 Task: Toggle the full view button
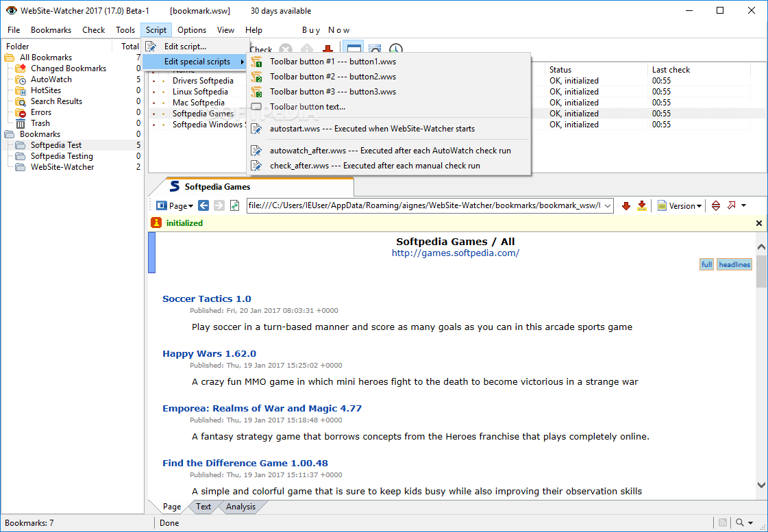click(706, 265)
